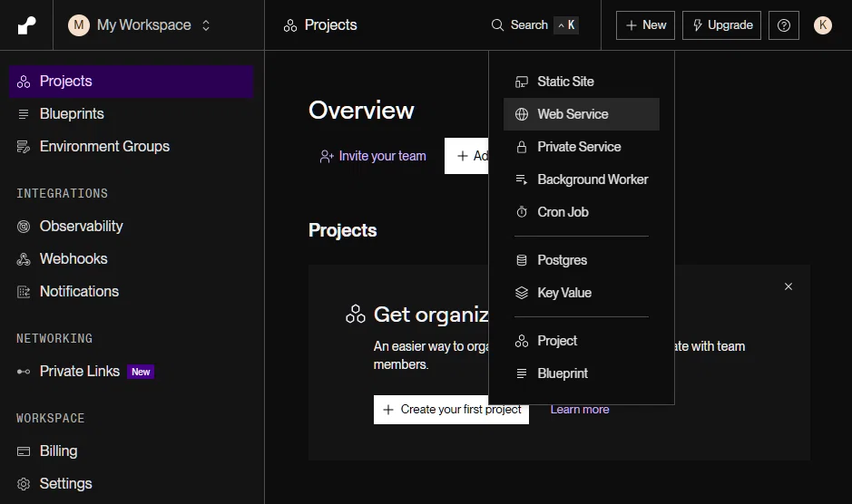Click the Projects icon in header breadcrumb
This screenshot has height=504, width=852.
click(x=290, y=25)
